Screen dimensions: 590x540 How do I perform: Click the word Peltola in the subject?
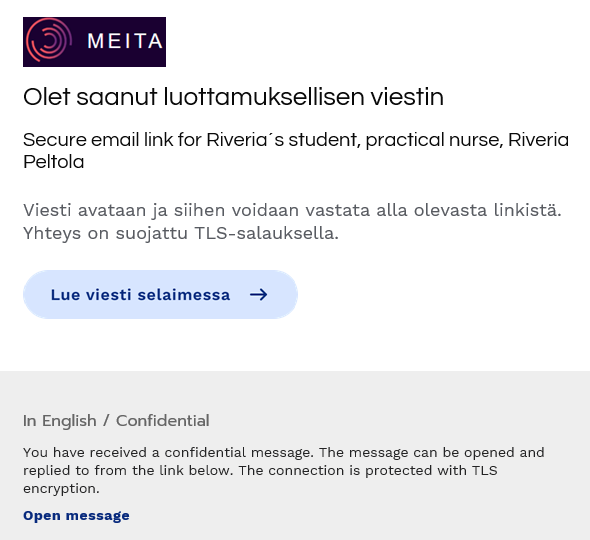[x=53, y=162]
